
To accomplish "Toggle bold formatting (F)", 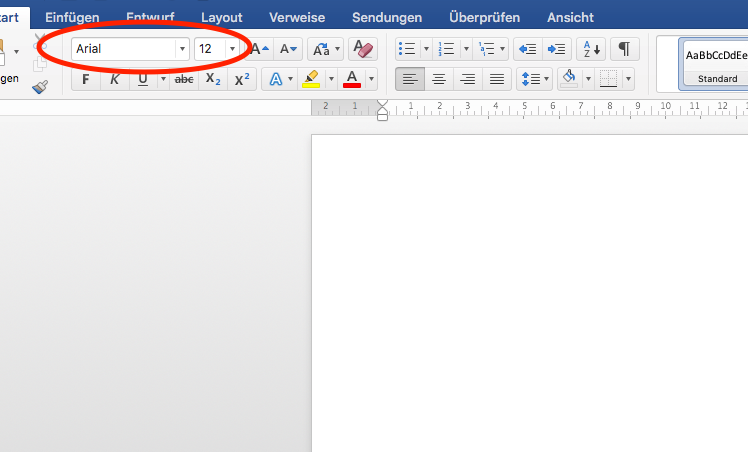I will [86, 79].
